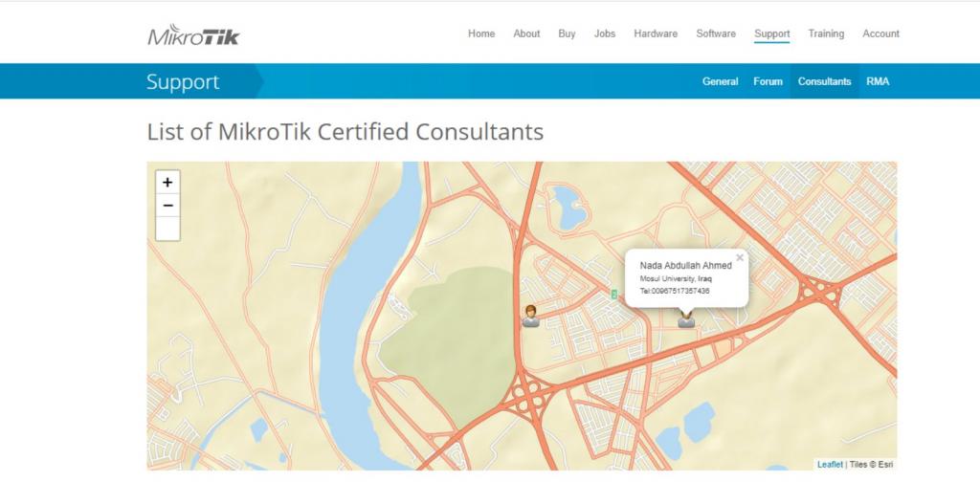The height and width of the screenshot is (482, 980).
Task: Select the RMA tab
Action: tap(878, 81)
